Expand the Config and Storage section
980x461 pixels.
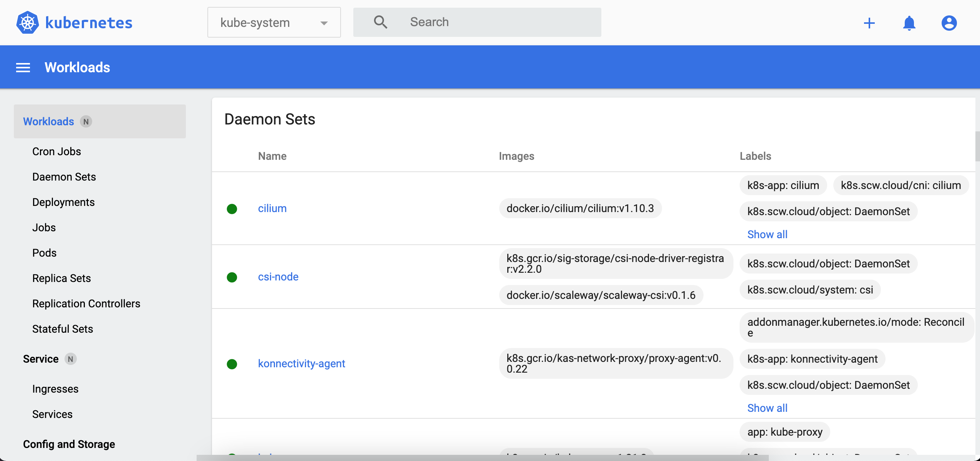click(x=69, y=444)
